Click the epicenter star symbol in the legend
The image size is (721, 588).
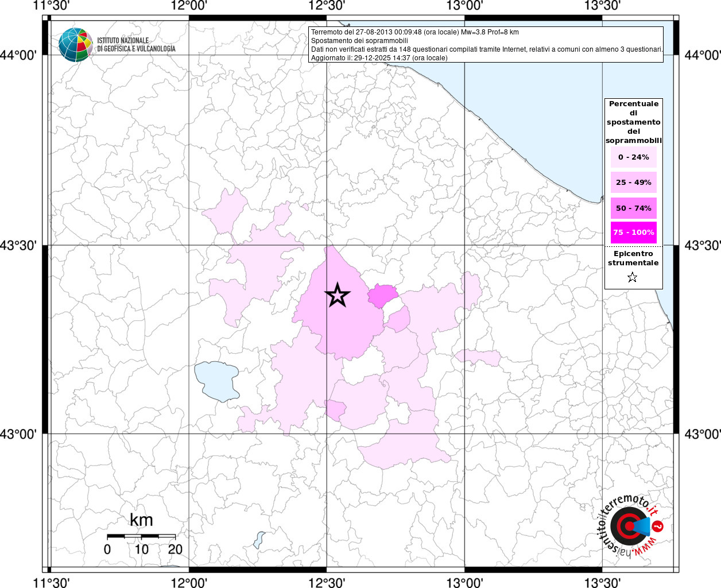633,277
